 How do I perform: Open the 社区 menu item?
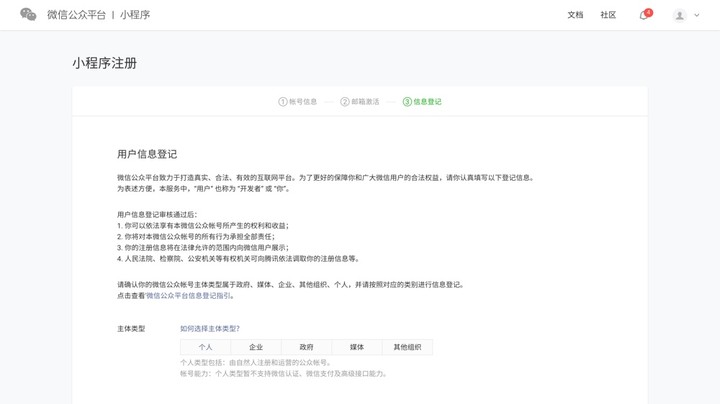[x=608, y=15]
